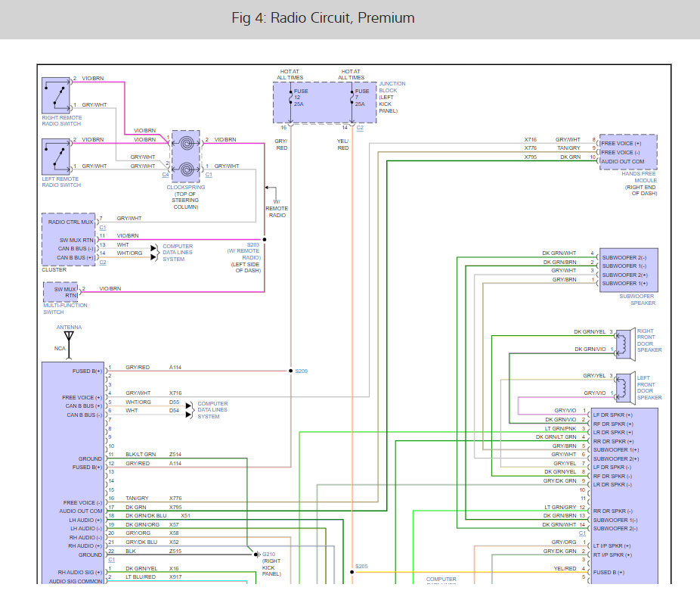The width and height of the screenshot is (700, 606).
Task: Open the C2 link beside CLUSTER label
Action: click(103, 263)
